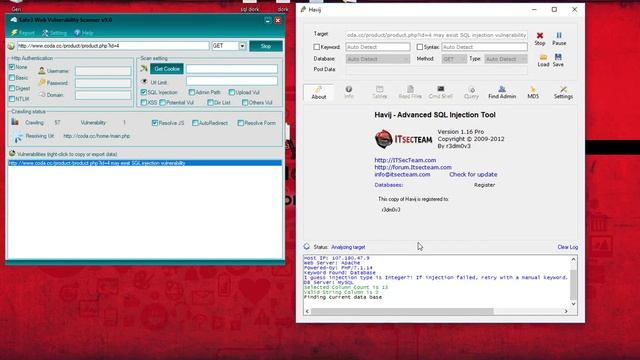Click the Stop button in scanner
Screen dimensions: 640x360
point(266,46)
